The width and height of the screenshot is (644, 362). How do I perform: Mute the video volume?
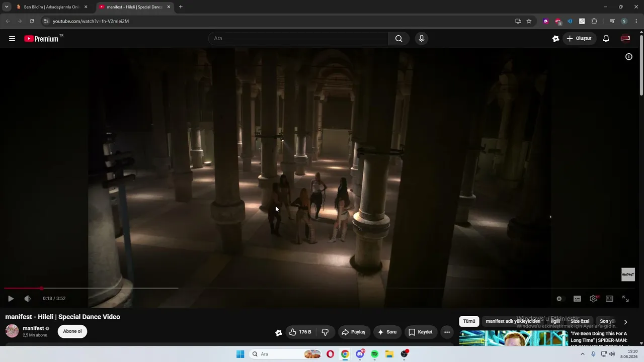tap(27, 299)
